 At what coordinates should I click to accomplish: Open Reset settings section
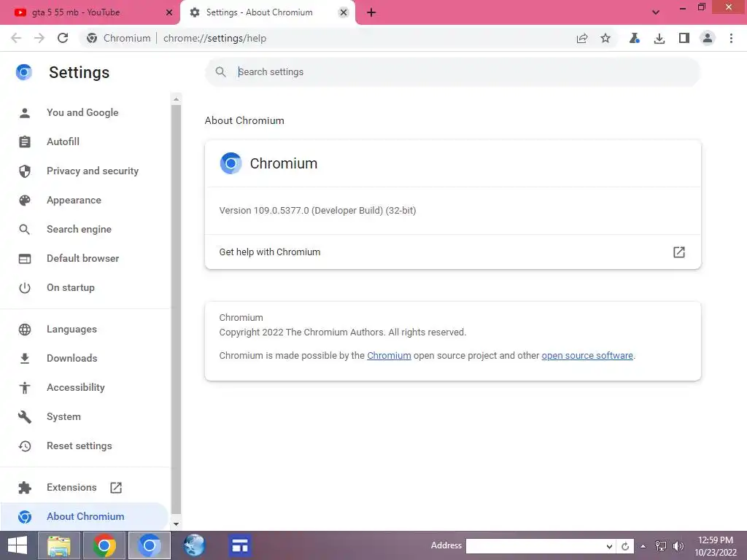(x=79, y=446)
